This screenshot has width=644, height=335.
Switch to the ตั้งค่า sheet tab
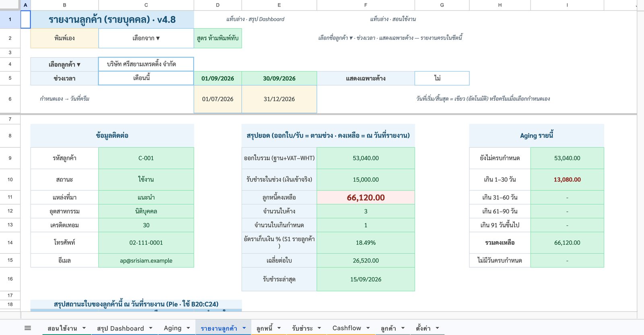tap(423, 328)
